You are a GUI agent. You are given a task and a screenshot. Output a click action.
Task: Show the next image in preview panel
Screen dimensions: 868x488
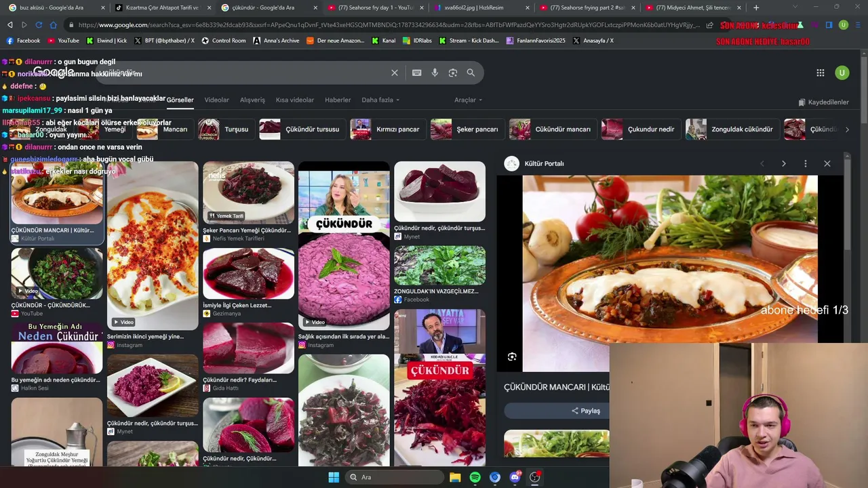[x=784, y=163]
